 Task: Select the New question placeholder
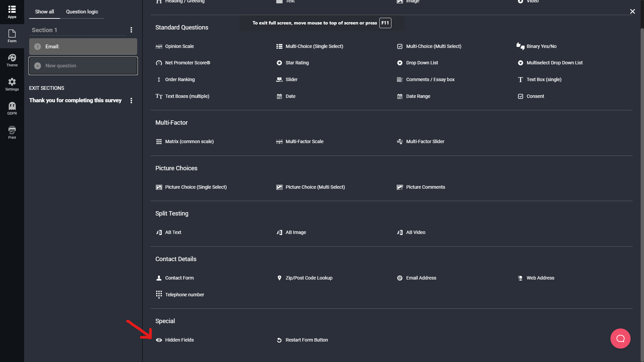click(x=83, y=66)
